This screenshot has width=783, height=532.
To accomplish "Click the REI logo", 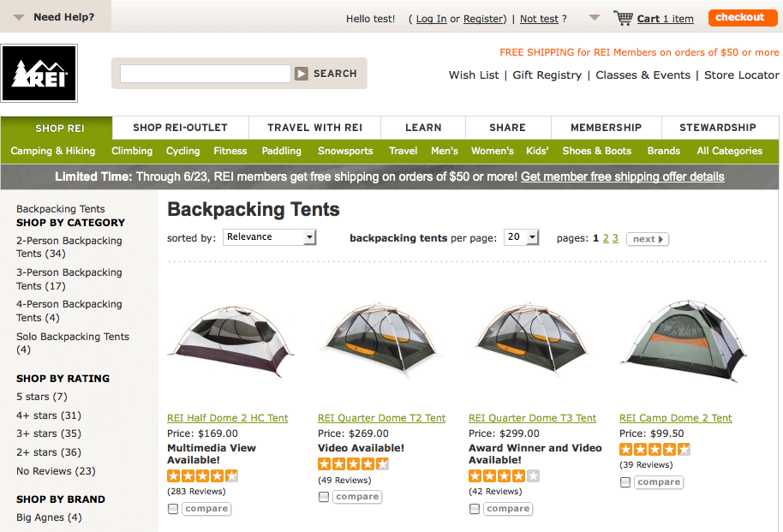I will click(x=39, y=74).
